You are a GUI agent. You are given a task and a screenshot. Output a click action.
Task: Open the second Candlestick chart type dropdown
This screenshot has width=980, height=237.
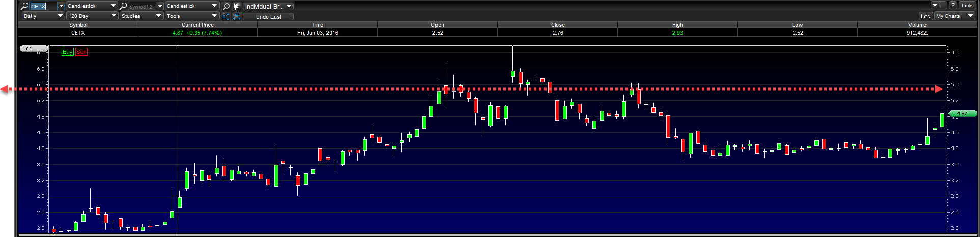click(192, 6)
